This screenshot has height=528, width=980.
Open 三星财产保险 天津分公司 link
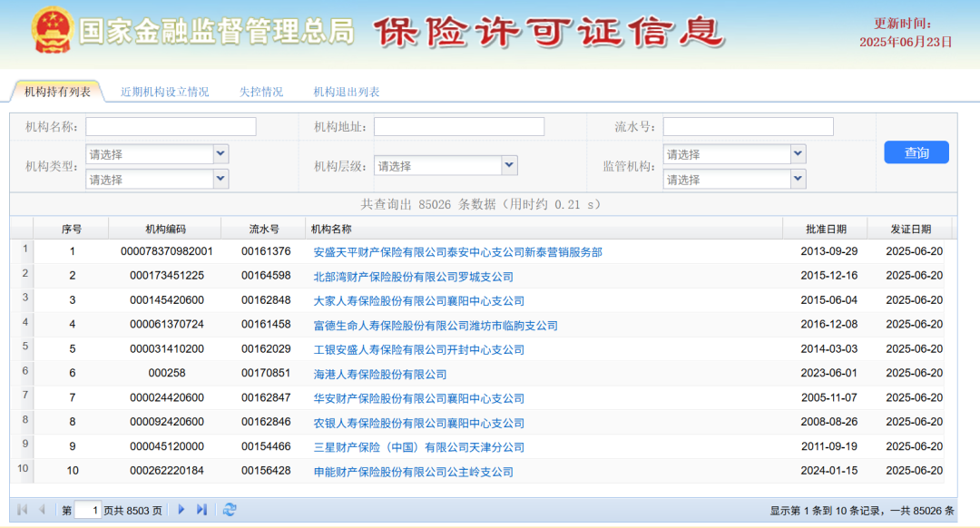(x=418, y=446)
